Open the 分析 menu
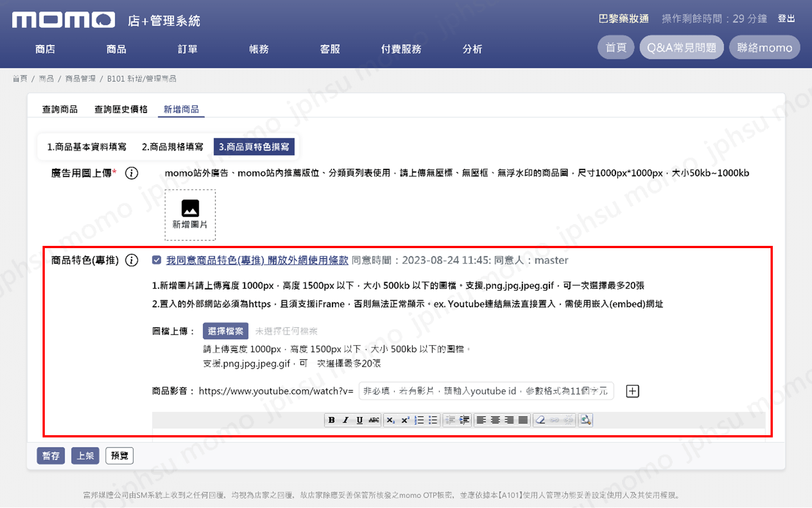Viewport: 812px width, 508px height. pyautogui.click(x=472, y=49)
